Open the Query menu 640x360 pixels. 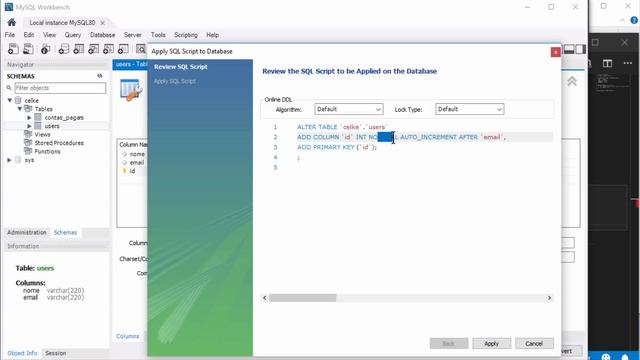tap(73, 35)
